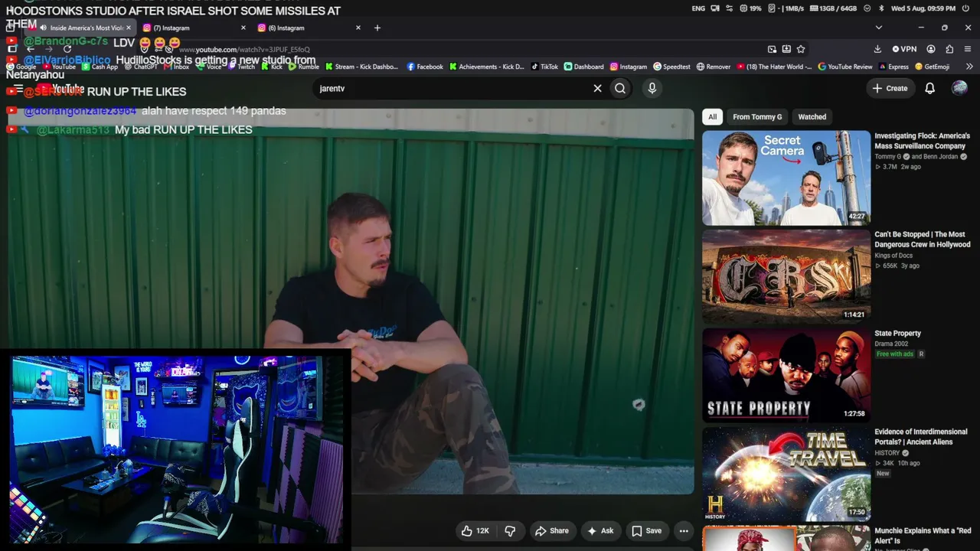Open the Can't Be Stopped video thumbnail
Viewport: 980px width, 551px height.
(786, 277)
